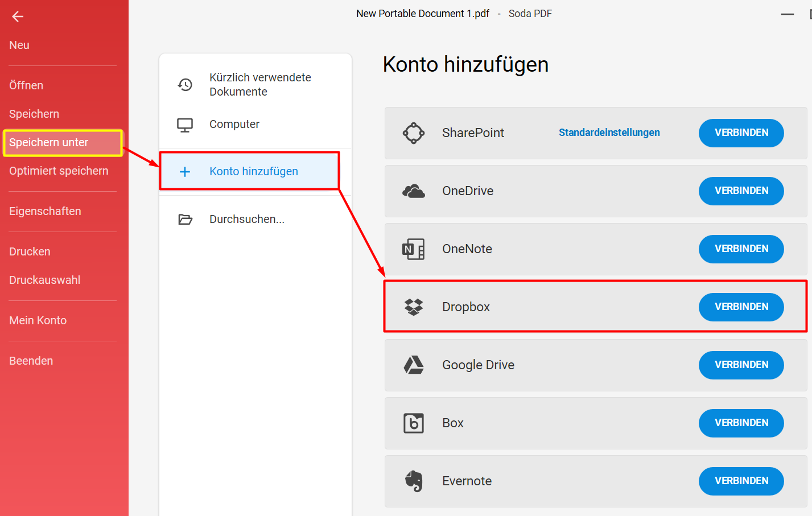This screenshot has height=516, width=812.
Task: Go to Mein Konto
Action: [x=38, y=320]
